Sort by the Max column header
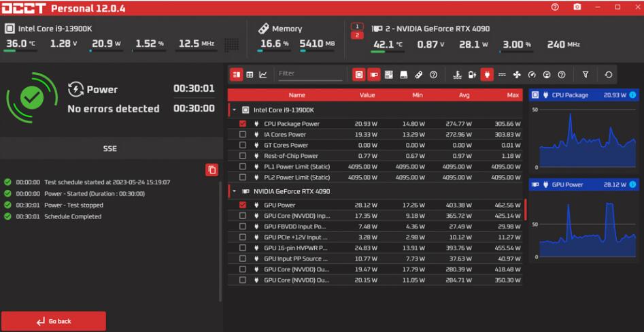This screenshot has width=644, height=332. tap(513, 95)
